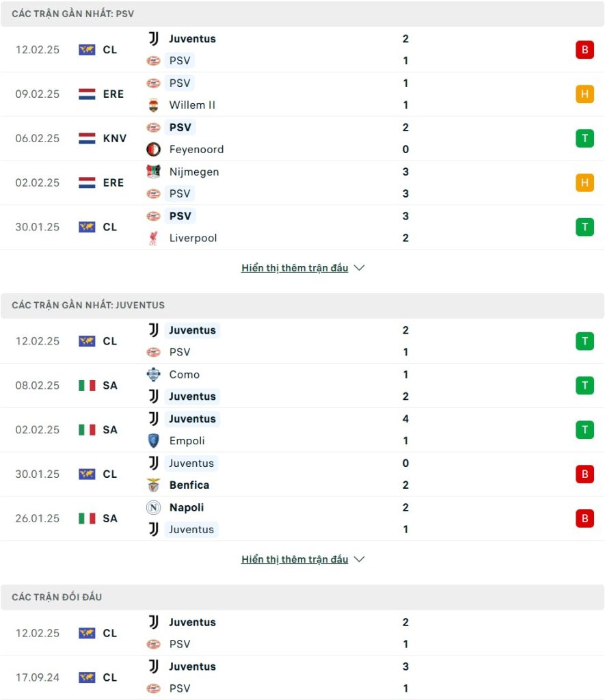Click the green T badge for Como vs Juventus
Image resolution: width=605 pixels, height=700 pixels.
(584, 386)
